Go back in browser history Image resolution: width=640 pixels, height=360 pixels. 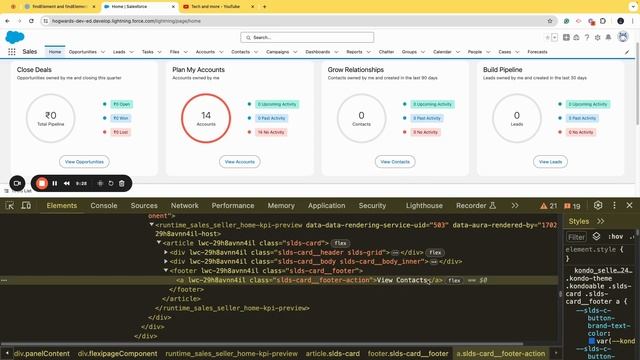pyautogui.click(x=7, y=21)
